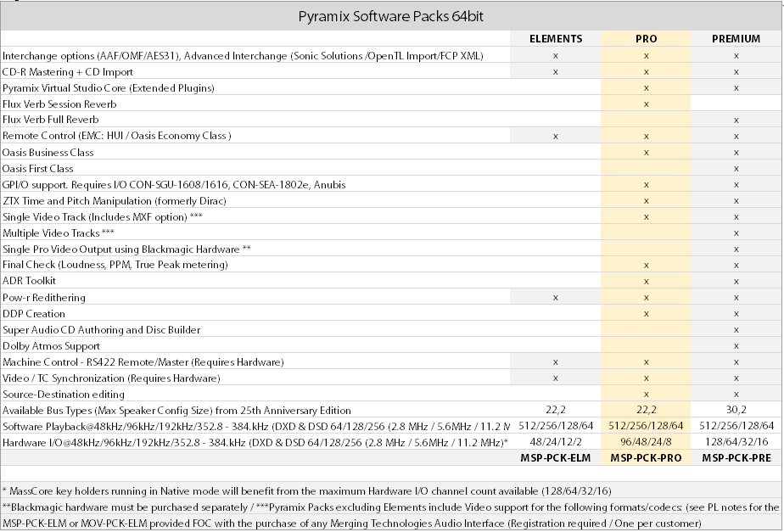Click the Oasis First Class row label
This screenshot has height=532, width=784.
pyautogui.click(x=38, y=168)
